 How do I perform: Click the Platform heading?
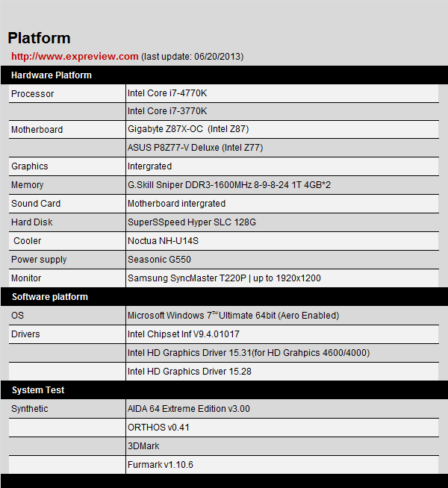(40, 38)
